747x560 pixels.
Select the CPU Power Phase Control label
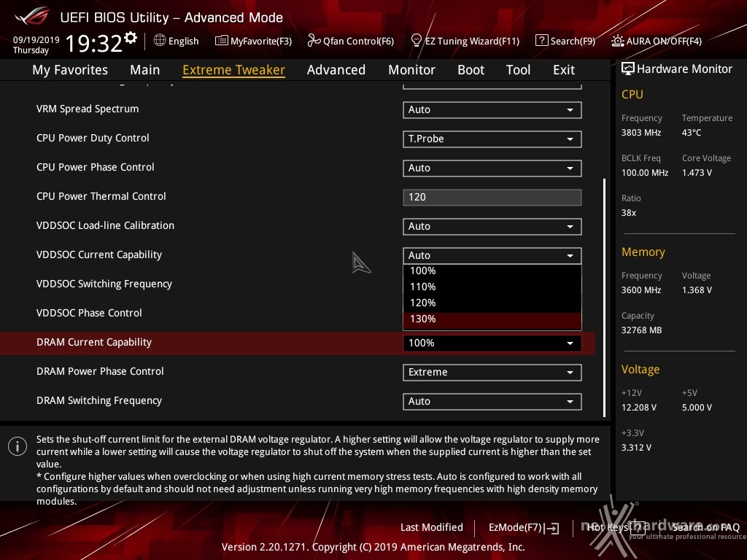[96, 167]
